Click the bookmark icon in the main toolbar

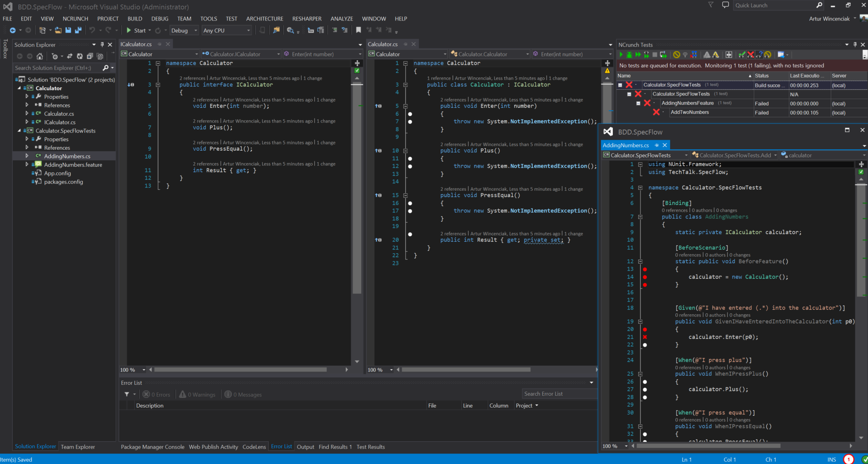tap(358, 30)
